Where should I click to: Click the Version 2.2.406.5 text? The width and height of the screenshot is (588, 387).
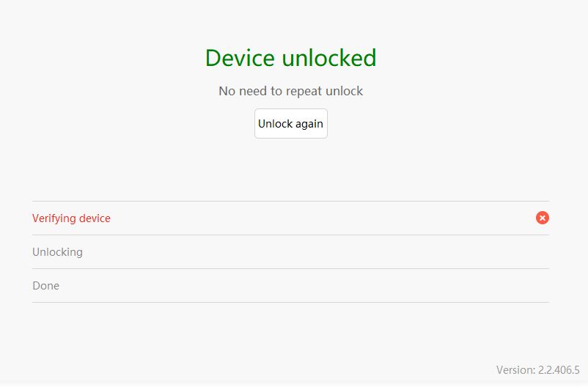click(x=537, y=370)
